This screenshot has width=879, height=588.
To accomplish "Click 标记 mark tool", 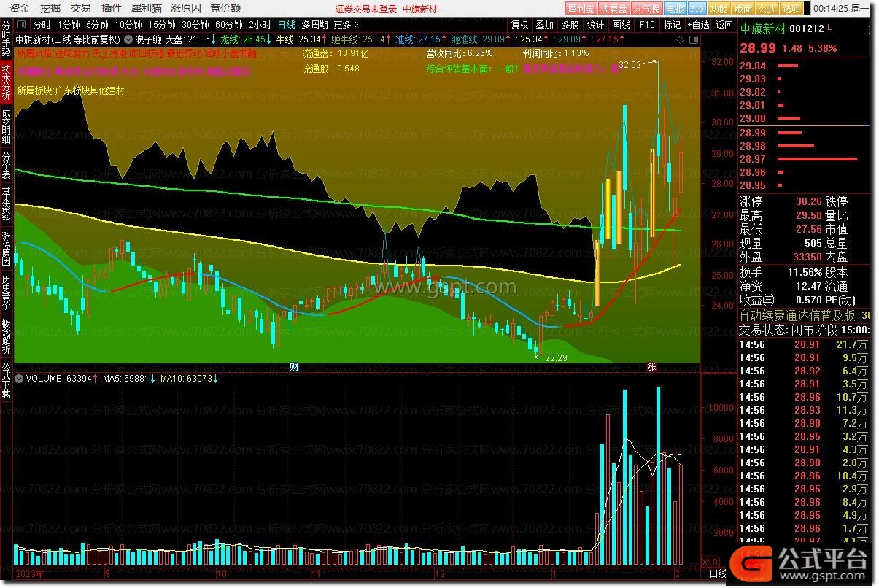I will click(x=672, y=25).
